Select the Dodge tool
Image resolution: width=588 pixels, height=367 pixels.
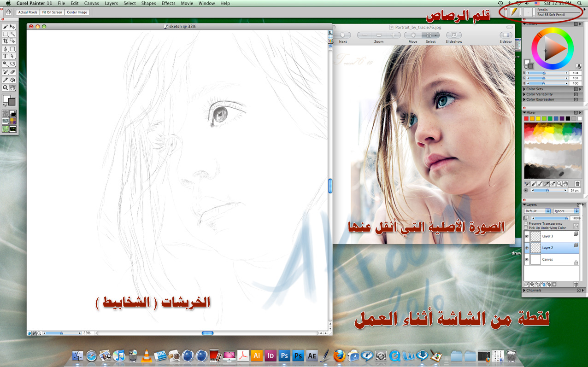pyautogui.click(x=6, y=64)
